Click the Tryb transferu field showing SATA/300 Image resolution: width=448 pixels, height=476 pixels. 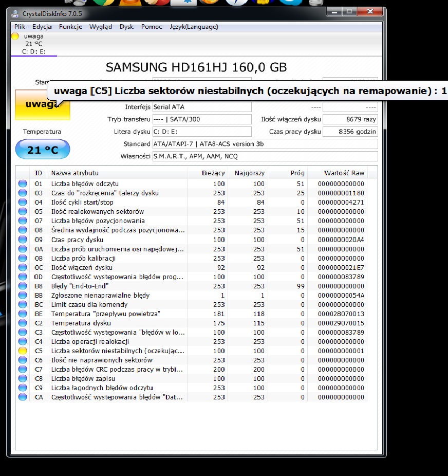tap(202, 119)
